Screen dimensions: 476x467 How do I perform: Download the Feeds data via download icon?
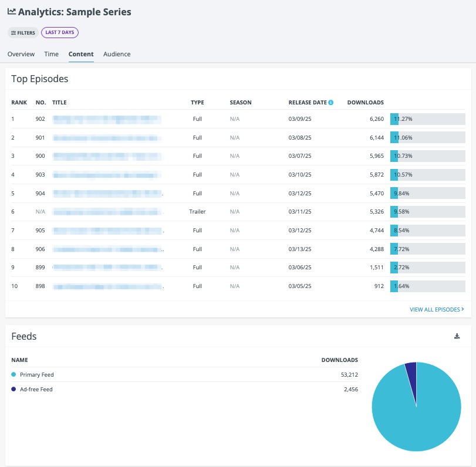[457, 336]
